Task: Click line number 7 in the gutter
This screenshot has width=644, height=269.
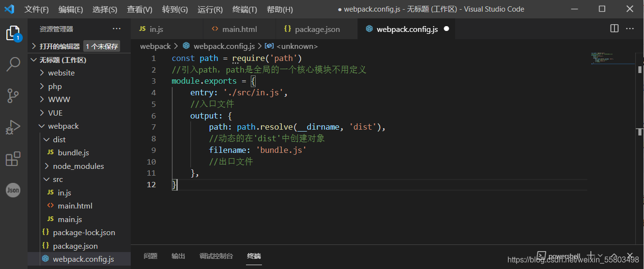Action: 153,127
